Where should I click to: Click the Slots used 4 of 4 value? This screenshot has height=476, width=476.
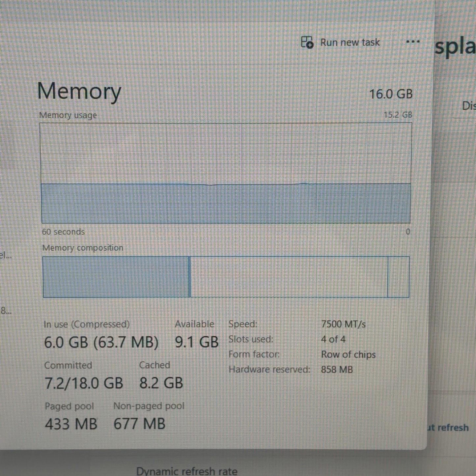(333, 339)
